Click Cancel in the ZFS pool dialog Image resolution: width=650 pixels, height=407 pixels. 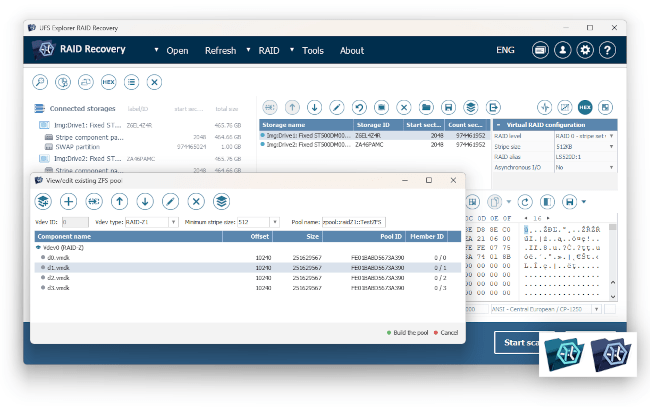[447, 332]
